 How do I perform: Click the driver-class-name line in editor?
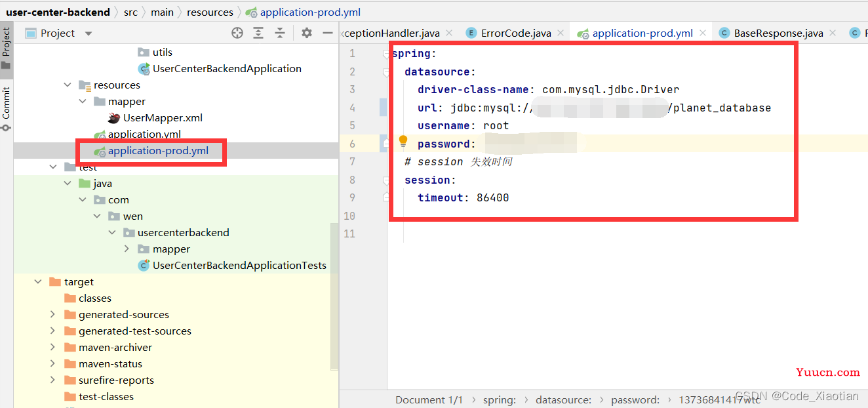[x=548, y=90]
